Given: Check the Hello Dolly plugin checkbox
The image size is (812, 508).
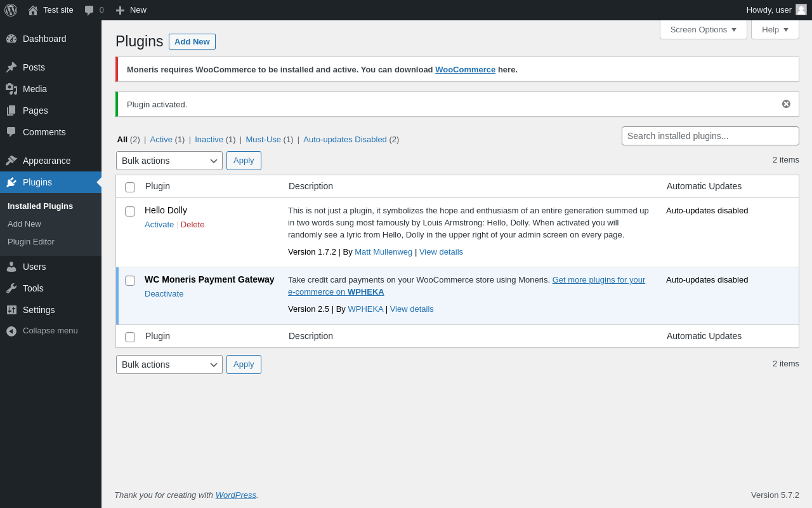Looking at the screenshot, I should pos(130,211).
